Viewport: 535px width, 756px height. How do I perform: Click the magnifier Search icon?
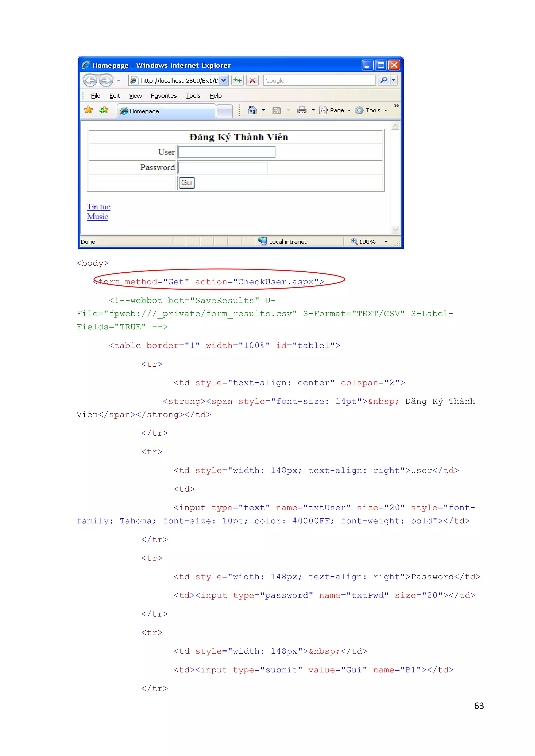click(x=383, y=80)
